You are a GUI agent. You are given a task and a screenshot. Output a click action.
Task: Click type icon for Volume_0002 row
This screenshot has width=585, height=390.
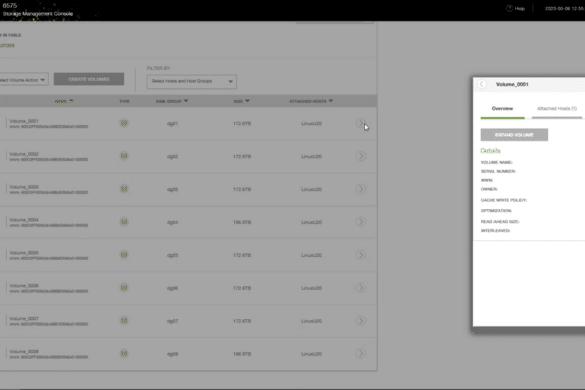pyautogui.click(x=124, y=156)
